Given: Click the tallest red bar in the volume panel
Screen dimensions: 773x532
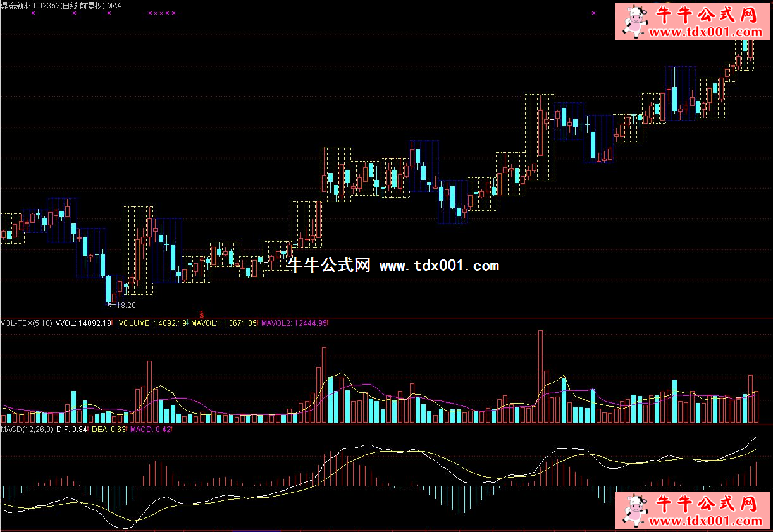Looking at the screenshot, I should click(540, 376).
